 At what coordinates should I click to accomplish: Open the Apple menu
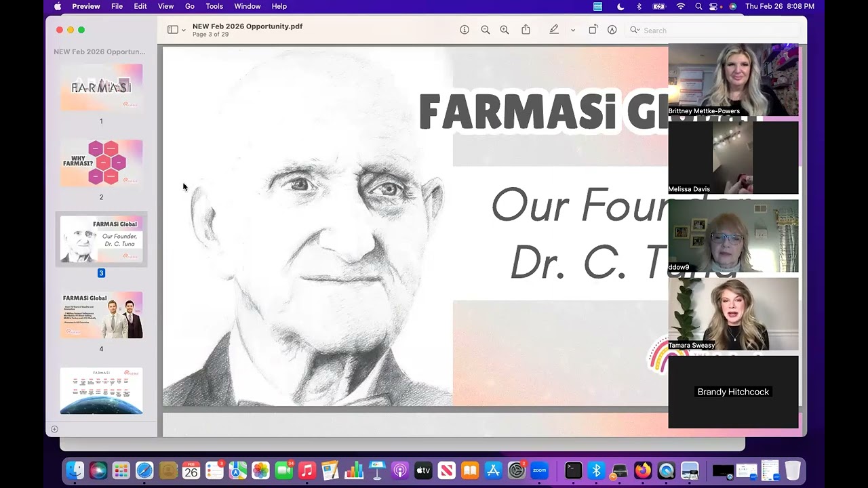coord(58,6)
